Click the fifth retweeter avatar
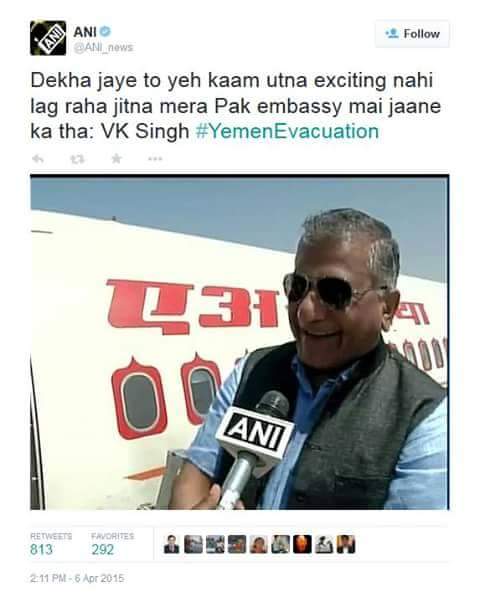480x597 pixels. [x=259, y=544]
